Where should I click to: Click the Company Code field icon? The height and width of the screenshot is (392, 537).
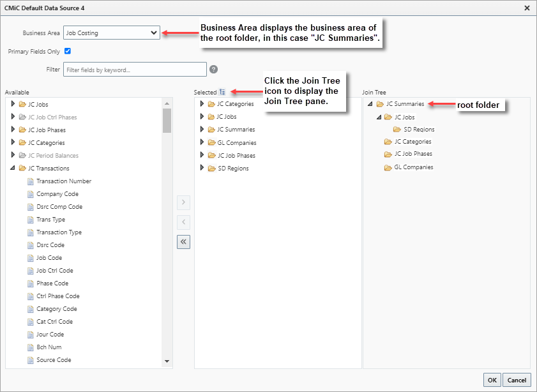pyautogui.click(x=31, y=194)
